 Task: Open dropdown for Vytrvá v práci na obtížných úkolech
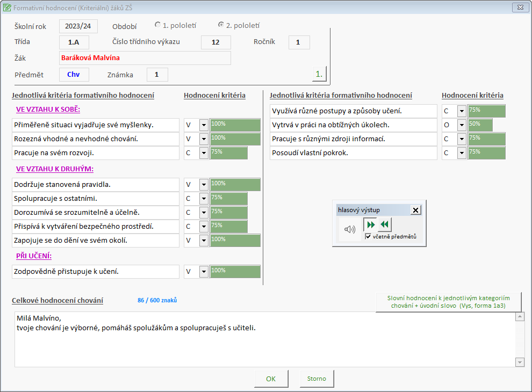click(462, 125)
